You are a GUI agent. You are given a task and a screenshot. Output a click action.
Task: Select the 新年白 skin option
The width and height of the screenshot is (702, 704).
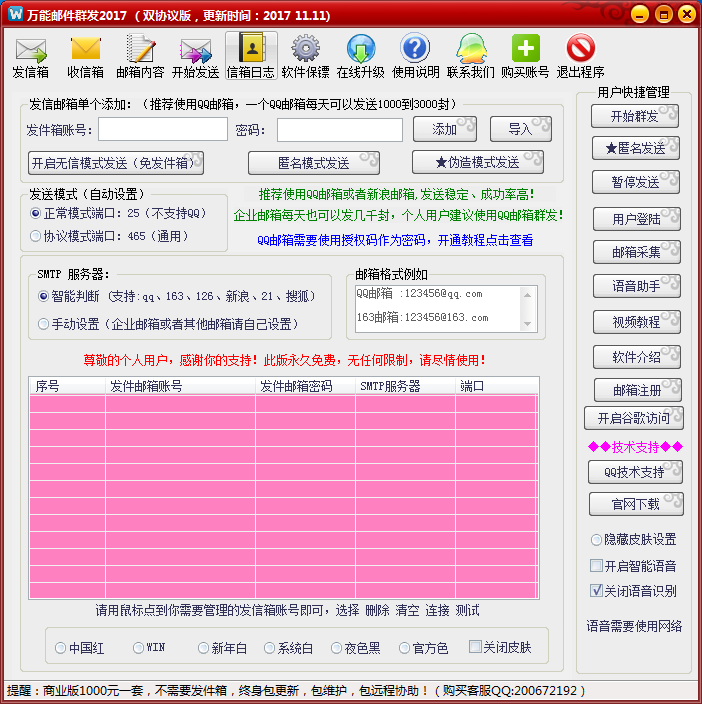point(203,648)
